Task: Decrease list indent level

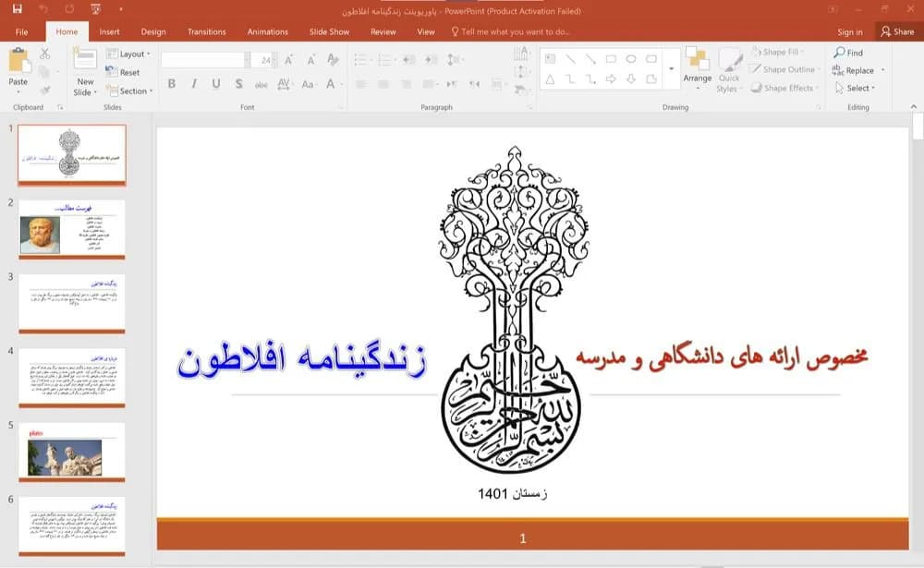Action: (409, 59)
